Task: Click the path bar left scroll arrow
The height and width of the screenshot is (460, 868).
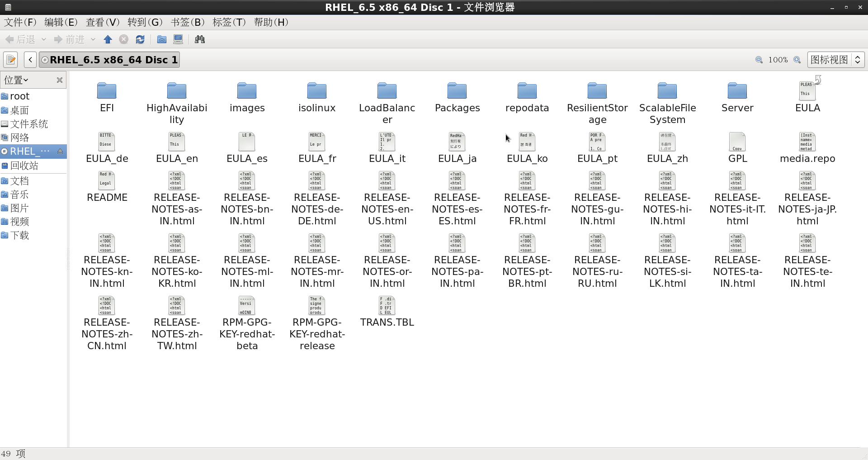Action: click(30, 60)
